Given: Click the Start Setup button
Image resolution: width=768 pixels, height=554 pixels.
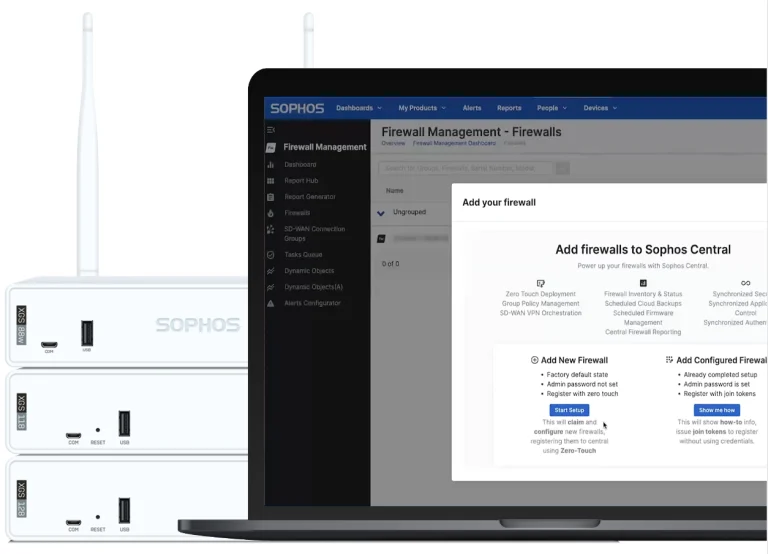Looking at the screenshot, I should point(569,410).
